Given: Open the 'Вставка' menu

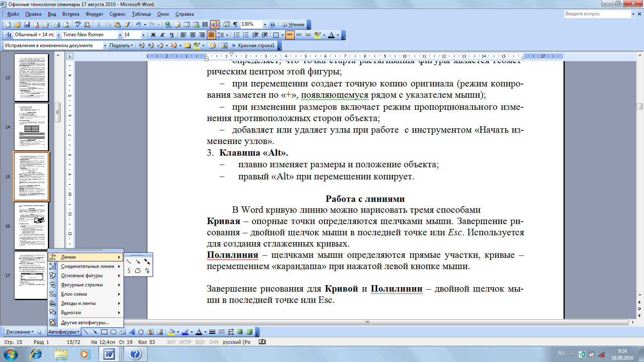Looking at the screenshot, I should coord(71,14).
